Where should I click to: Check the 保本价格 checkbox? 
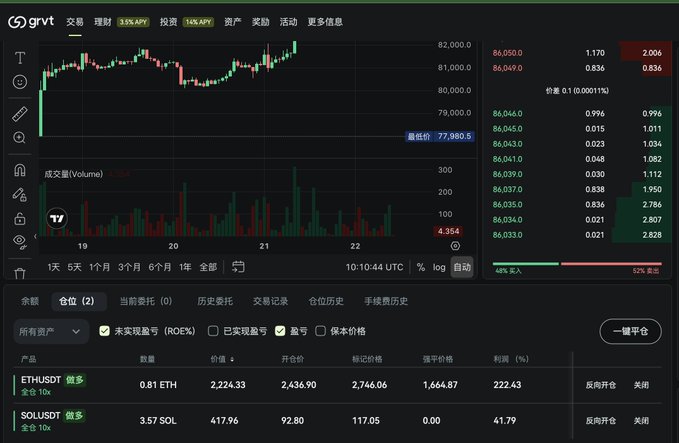pos(320,331)
